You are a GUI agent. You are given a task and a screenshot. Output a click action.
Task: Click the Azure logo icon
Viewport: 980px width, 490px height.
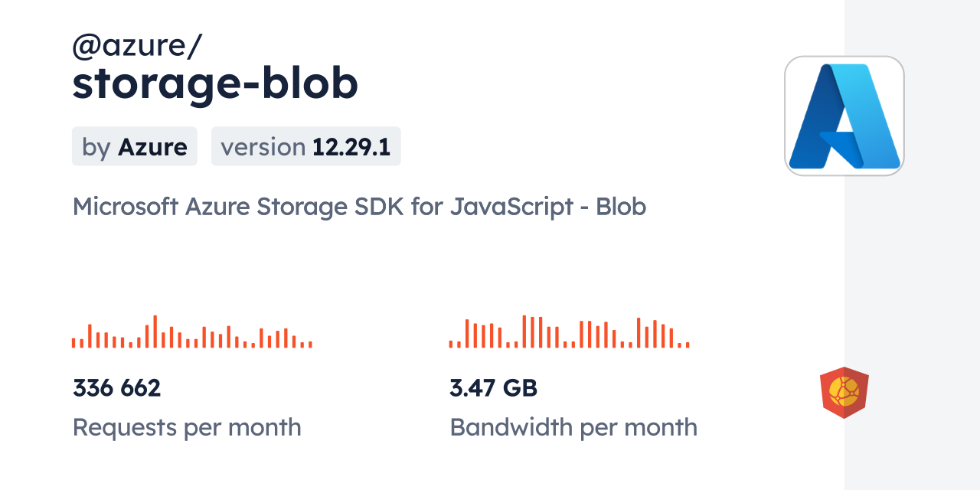pyautogui.click(x=844, y=116)
